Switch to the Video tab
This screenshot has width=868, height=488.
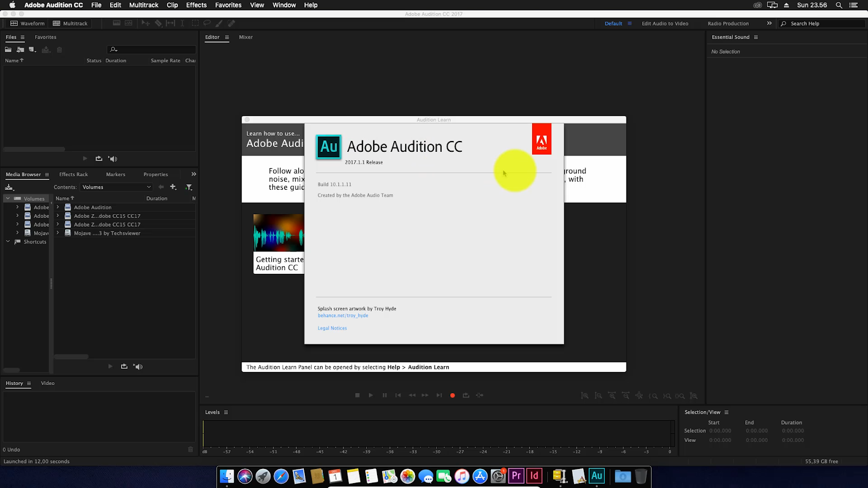pyautogui.click(x=48, y=383)
